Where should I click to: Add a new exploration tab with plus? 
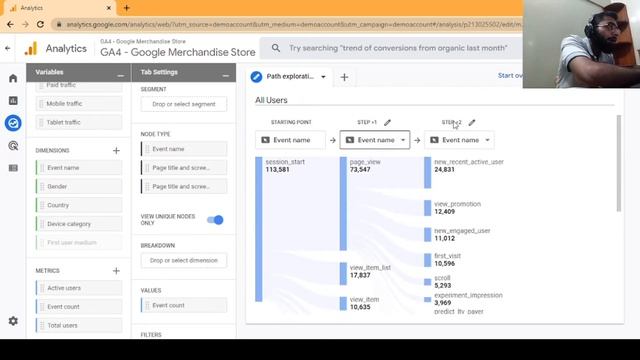[344, 77]
